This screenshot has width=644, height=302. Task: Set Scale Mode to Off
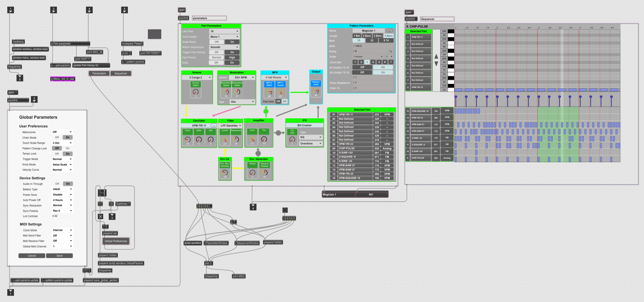pyautogui.click(x=216, y=42)
